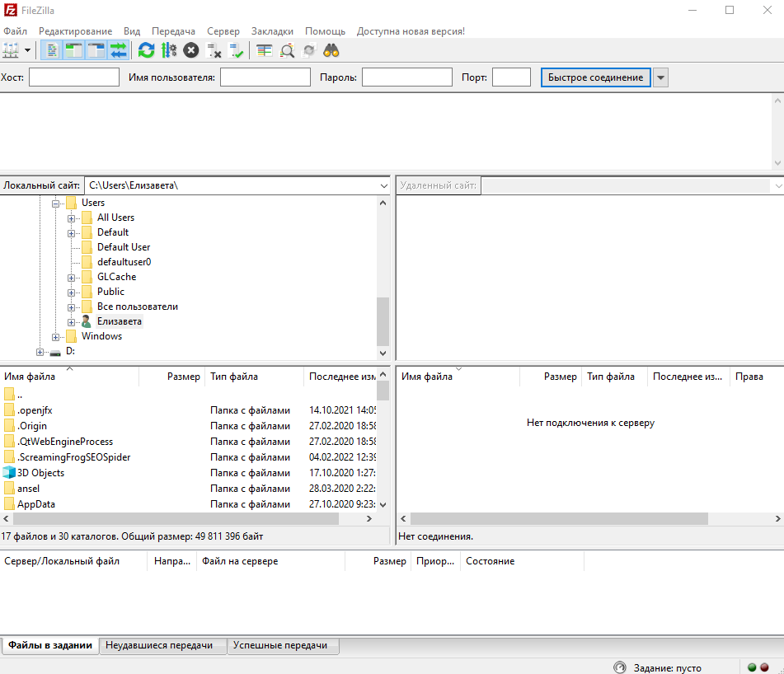Cancel current operation with the X icon
The width and height of the screenshot is (784, 674).
coord(191,50)
